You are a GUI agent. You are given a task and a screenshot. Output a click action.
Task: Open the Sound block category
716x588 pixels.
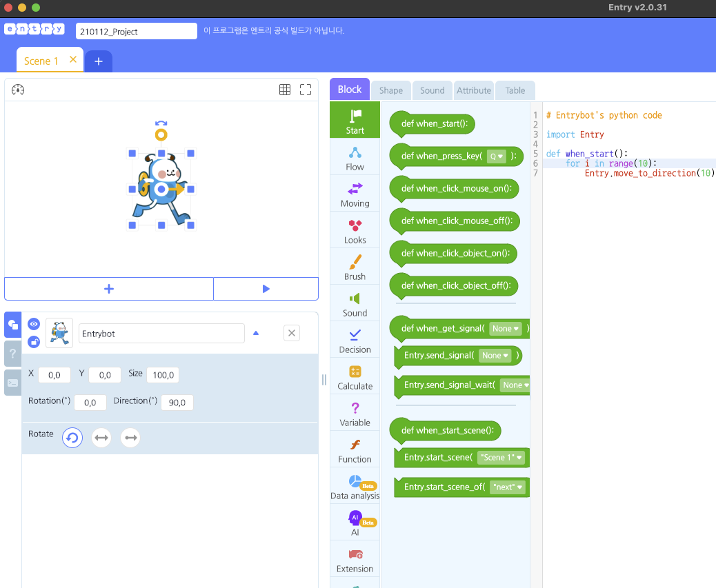[x=355, y=303]
